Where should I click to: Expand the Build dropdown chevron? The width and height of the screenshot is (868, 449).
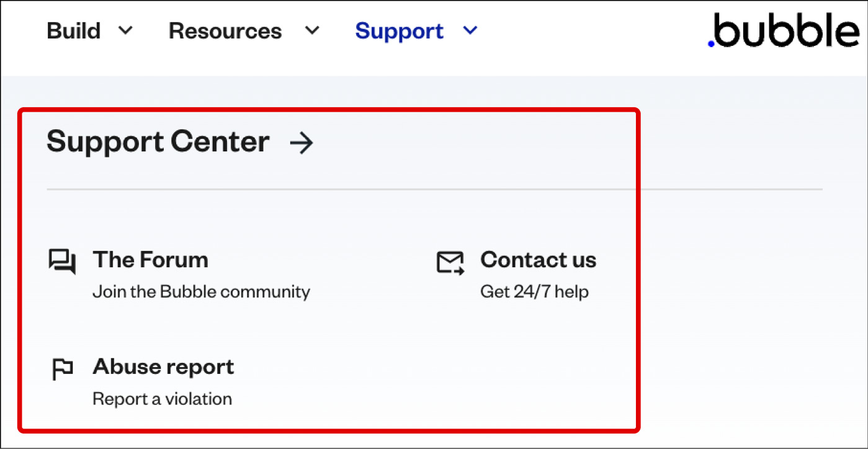[x=125, y=30]
